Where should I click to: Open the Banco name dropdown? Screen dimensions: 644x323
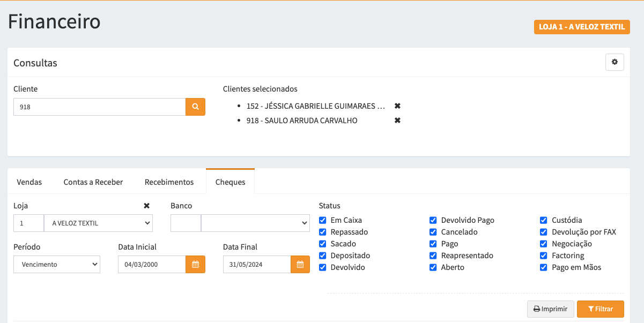click(255, 223)
